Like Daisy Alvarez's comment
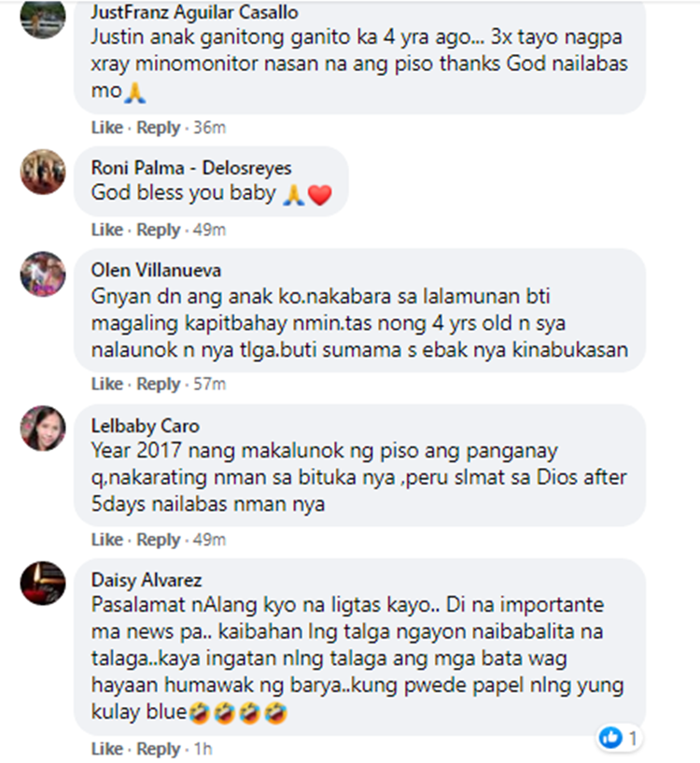 107,748
